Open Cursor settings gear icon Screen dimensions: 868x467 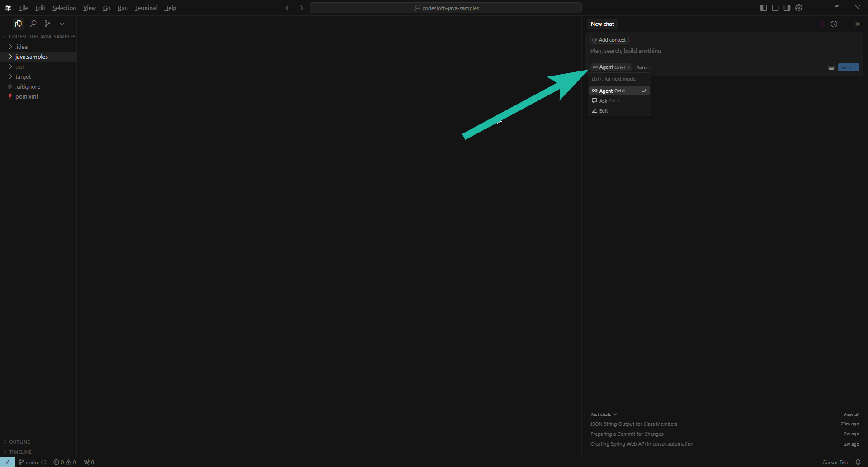click(799, 8)
